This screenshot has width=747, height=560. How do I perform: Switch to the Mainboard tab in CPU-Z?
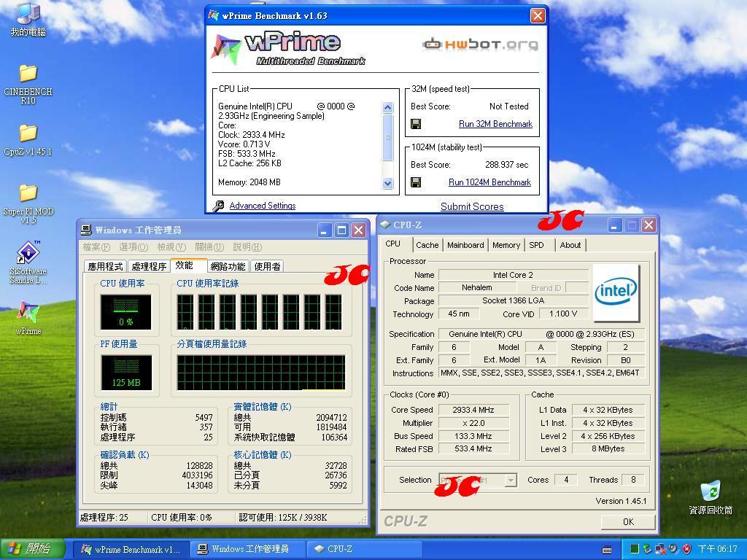465,245
